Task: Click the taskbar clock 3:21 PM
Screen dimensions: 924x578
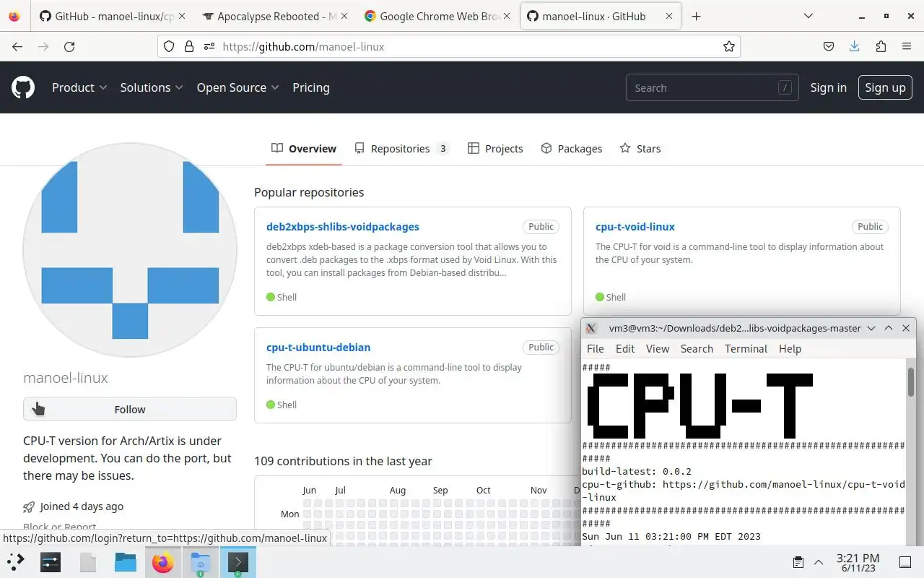Action: tap(858, 562)
